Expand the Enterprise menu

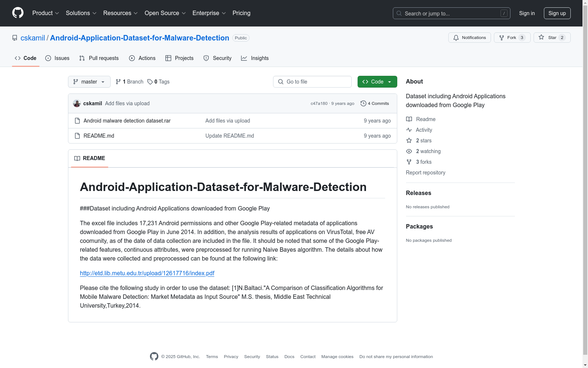tap(209, 13)
